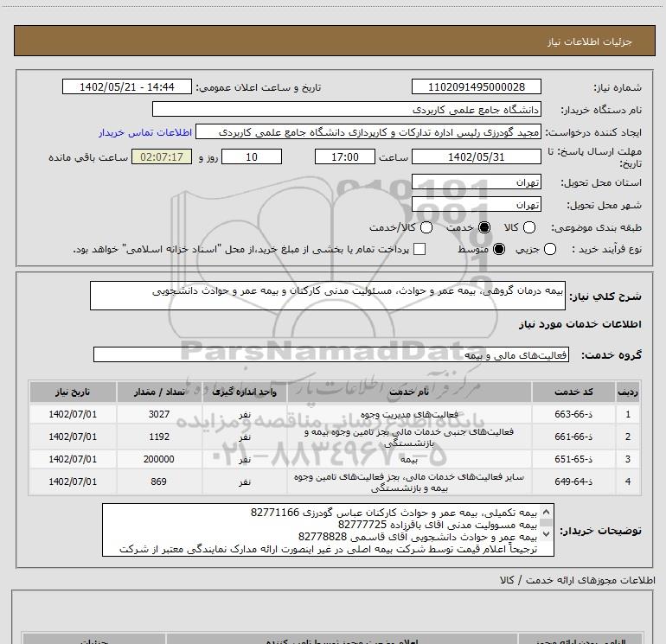Click the کد خدمت column header
The height and width of the screenshot is (644, 666).
point(573,392)
